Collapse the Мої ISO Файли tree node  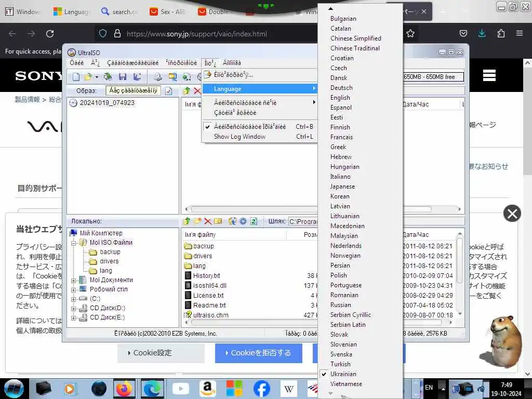(x=74, y=243)
